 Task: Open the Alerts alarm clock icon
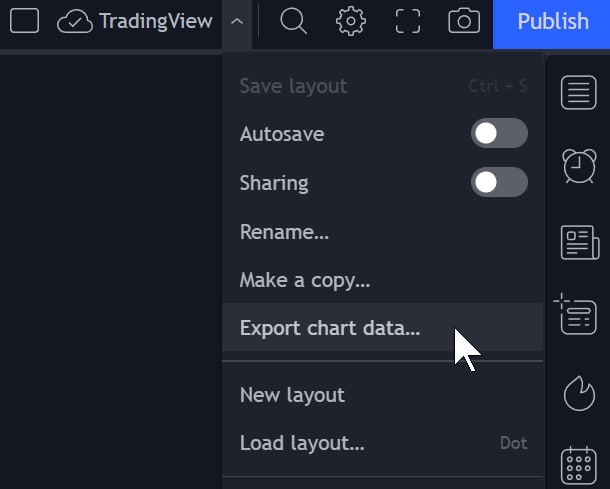tap(579, 166)
